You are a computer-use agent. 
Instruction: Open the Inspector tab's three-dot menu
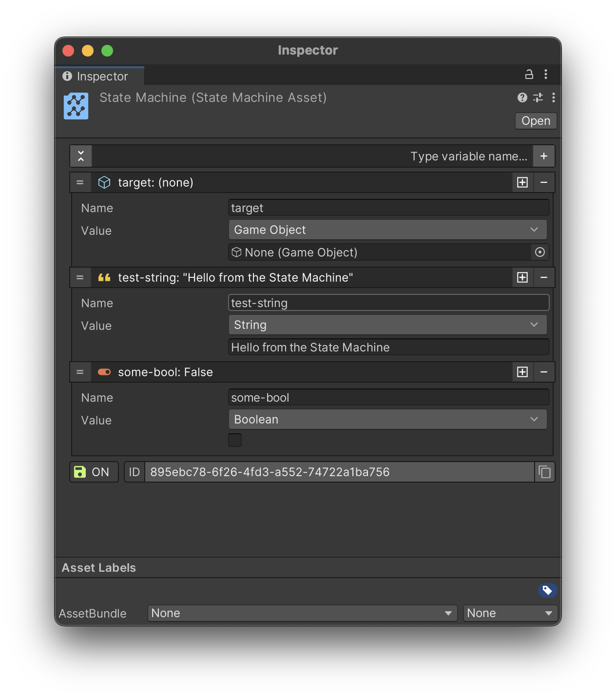click(x=546, y=75)
